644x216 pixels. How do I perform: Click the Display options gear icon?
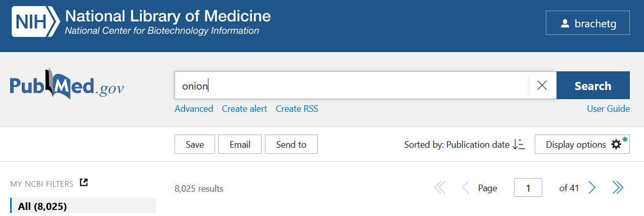click(x=616, y=145)
